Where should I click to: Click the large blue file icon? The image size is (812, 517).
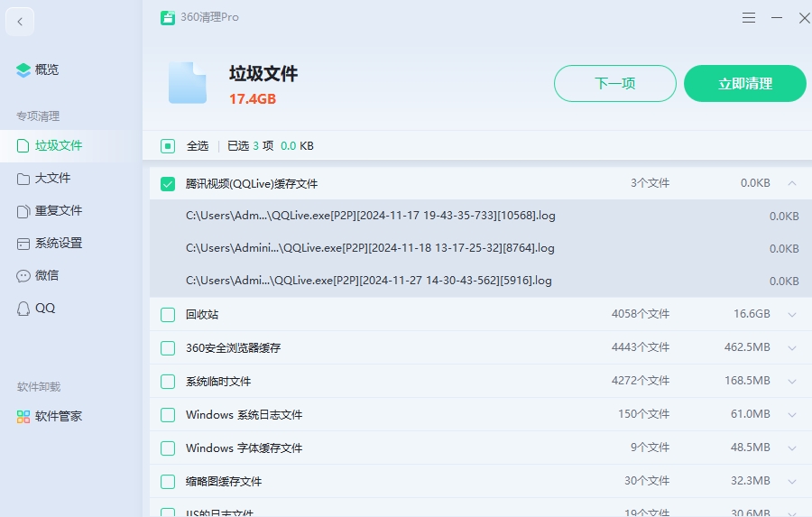pos(188,83)
